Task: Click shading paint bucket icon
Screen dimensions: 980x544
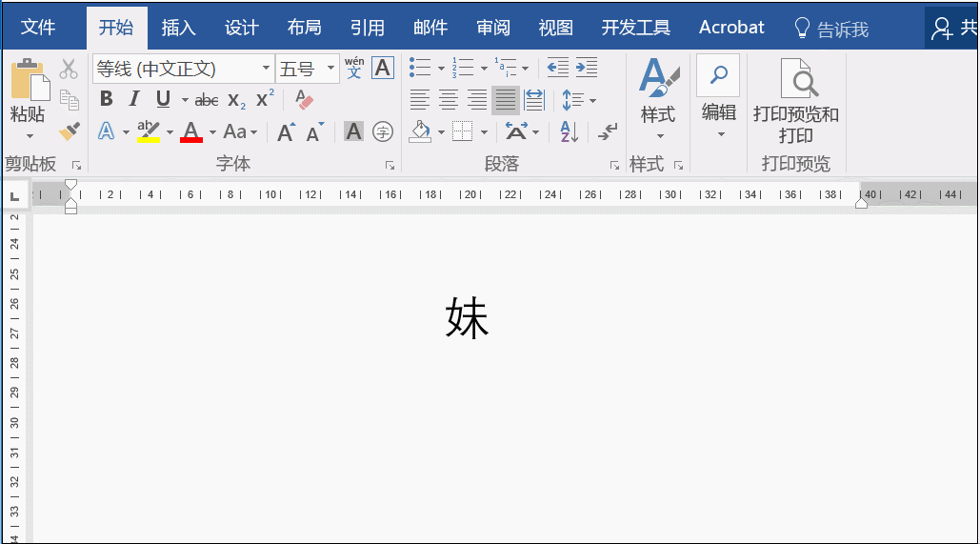Action: (421, 131)
